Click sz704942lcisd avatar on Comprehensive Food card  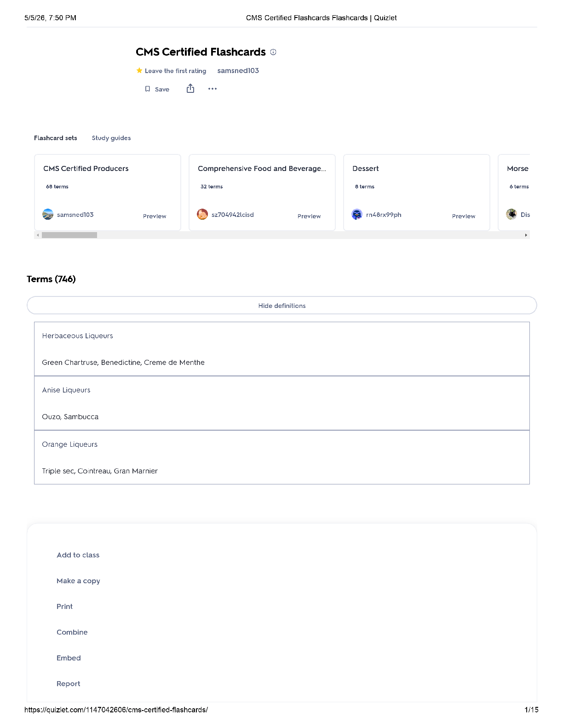point(202,214)
